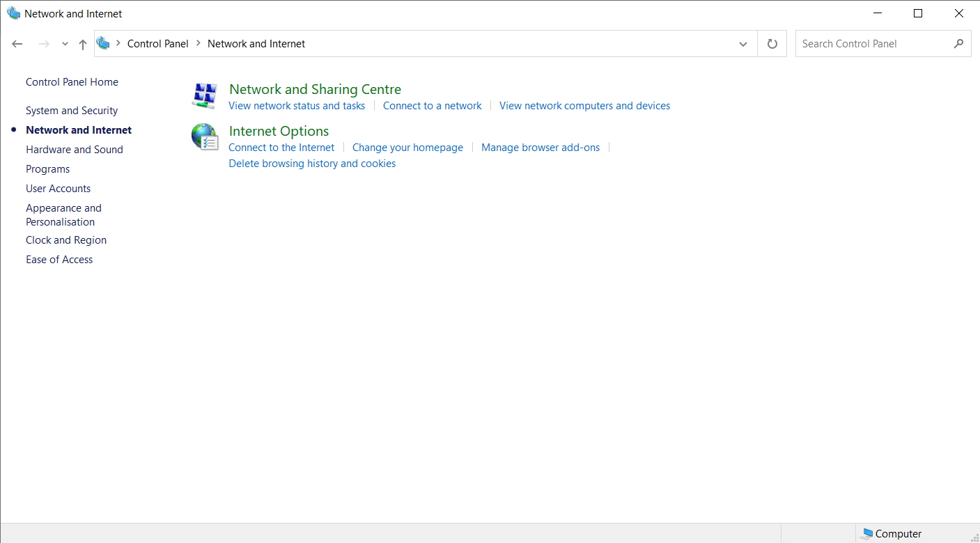Expand the root chevron before Control Panel
The image size is (980, 543).
(118, 43)
